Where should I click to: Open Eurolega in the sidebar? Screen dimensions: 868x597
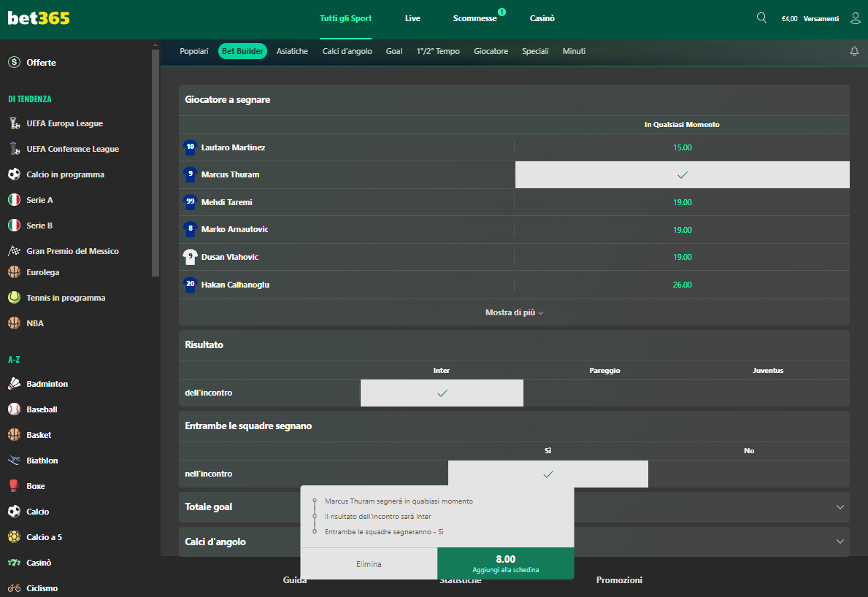click(x=42, y=272)
